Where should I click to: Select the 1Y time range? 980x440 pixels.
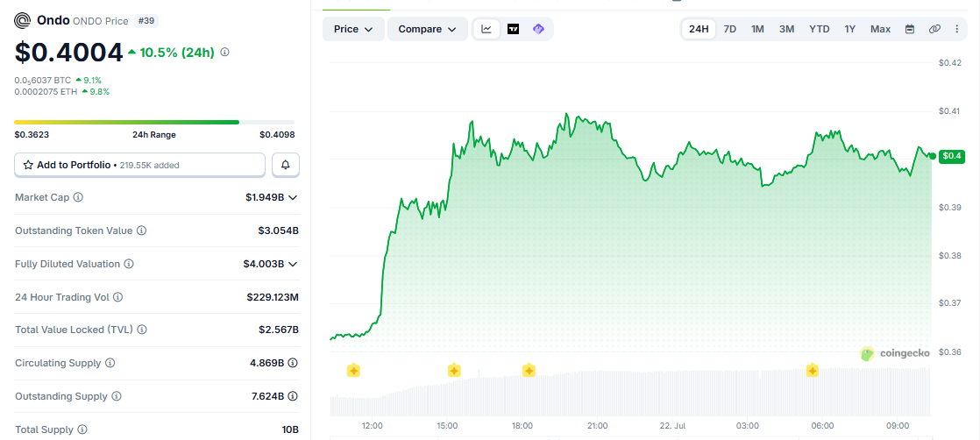pos(850,29)
